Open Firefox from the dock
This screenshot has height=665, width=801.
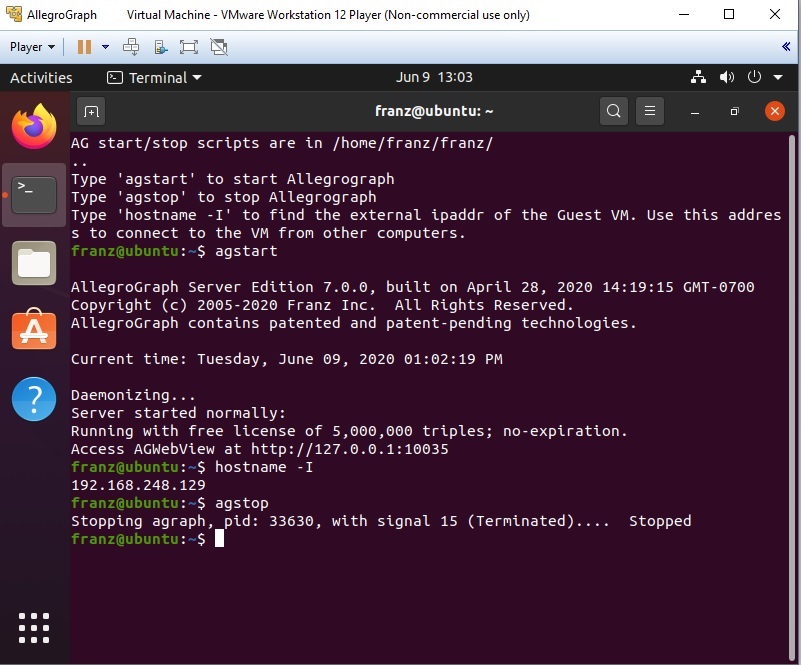tap(34, 128)
